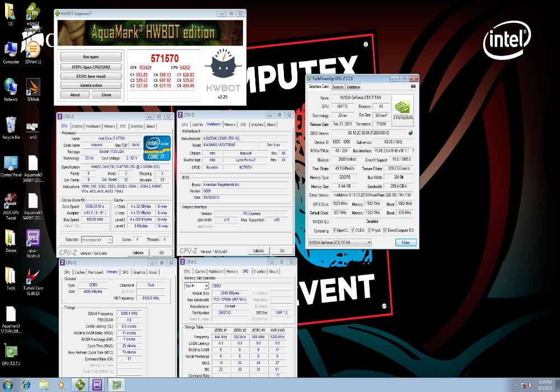Expand the Processor #1 selection dropdown
Screen dimensions: 560x392
click(97, 240)
